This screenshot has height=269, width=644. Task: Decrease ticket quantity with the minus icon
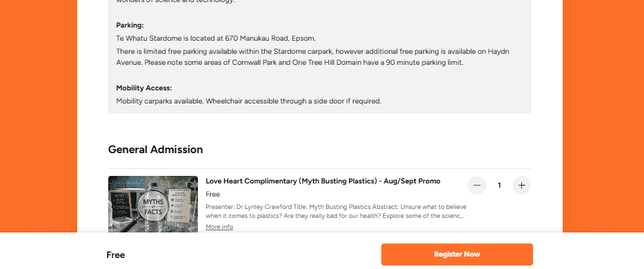pos(476,186)
